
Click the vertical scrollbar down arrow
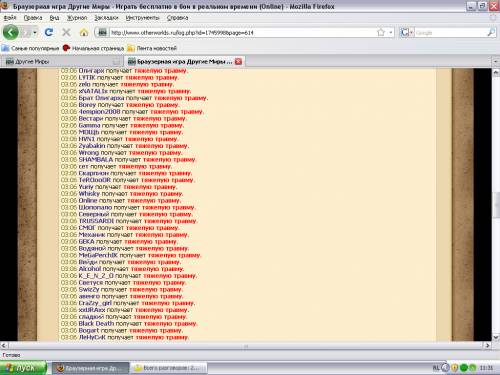click(496, 337)
